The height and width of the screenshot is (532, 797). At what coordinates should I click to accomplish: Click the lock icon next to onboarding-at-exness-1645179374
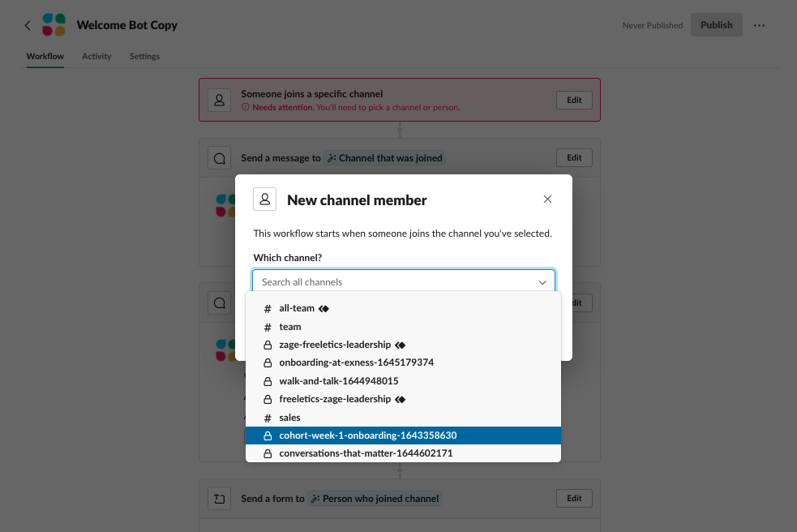(x=268, y=363)
